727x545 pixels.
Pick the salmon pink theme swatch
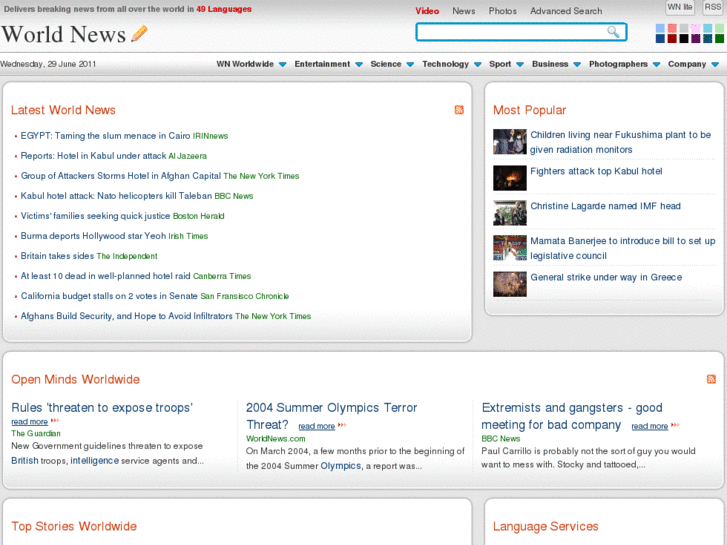(672, 28)
